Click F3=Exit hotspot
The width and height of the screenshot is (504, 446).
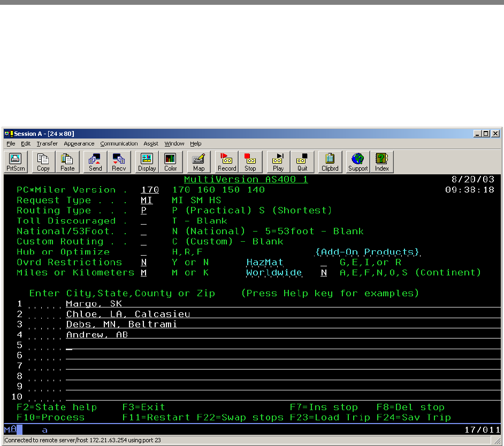pos(144,407)
